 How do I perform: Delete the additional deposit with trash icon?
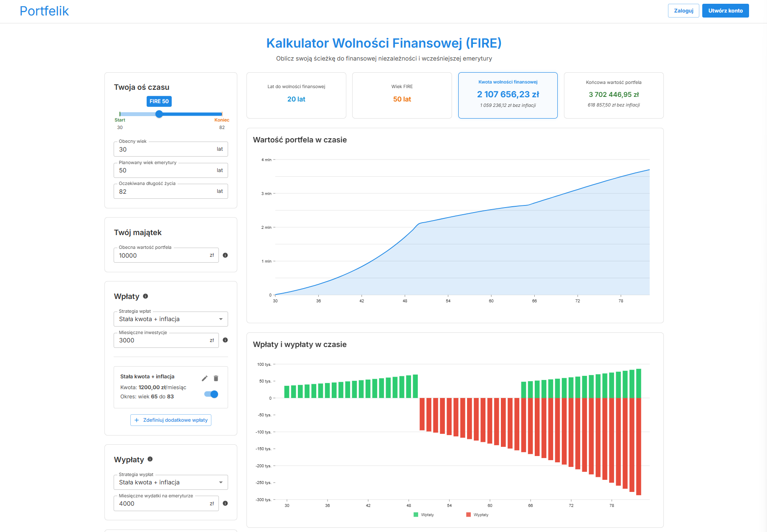click(x=216, y=378)
